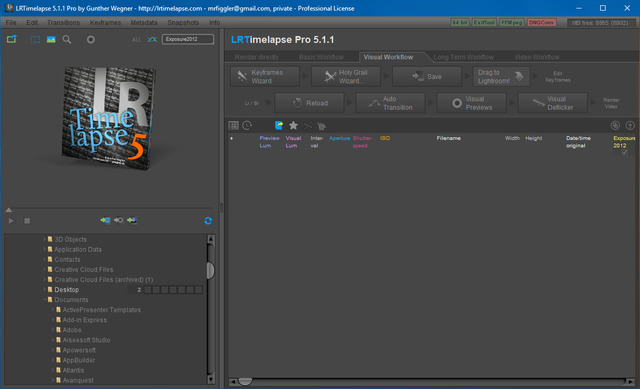The image size is (640, 389).
Task: Open the Snapshots menu
Action: [183, 22]
